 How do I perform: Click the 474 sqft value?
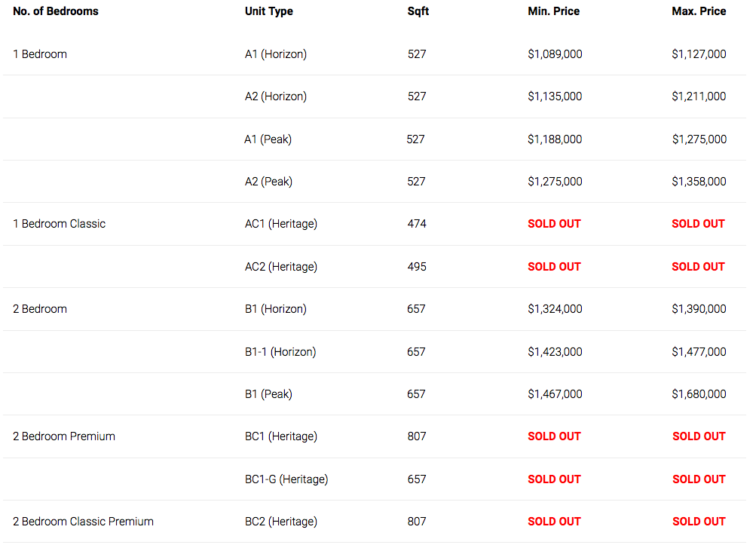pos(417,224)
